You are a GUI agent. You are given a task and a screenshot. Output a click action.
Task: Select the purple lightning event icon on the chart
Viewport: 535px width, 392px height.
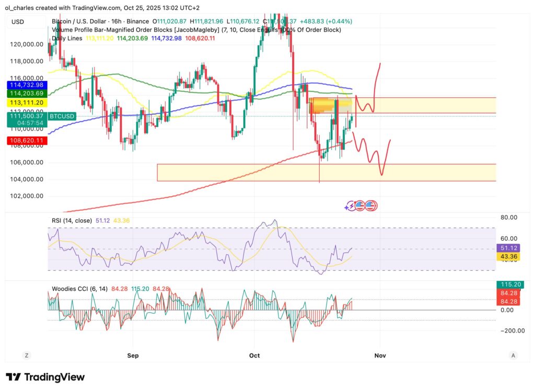351,206
